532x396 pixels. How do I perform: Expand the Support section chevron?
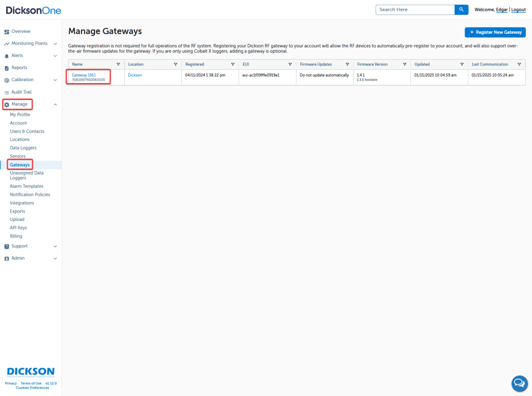[55, 246]
